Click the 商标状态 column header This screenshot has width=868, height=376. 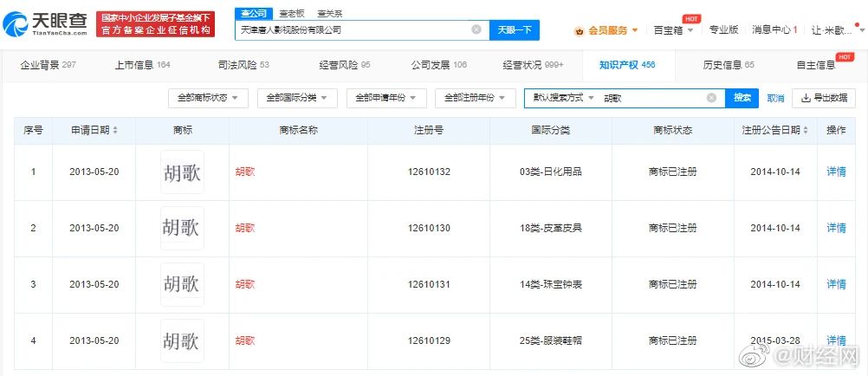(x=672, y=131)
